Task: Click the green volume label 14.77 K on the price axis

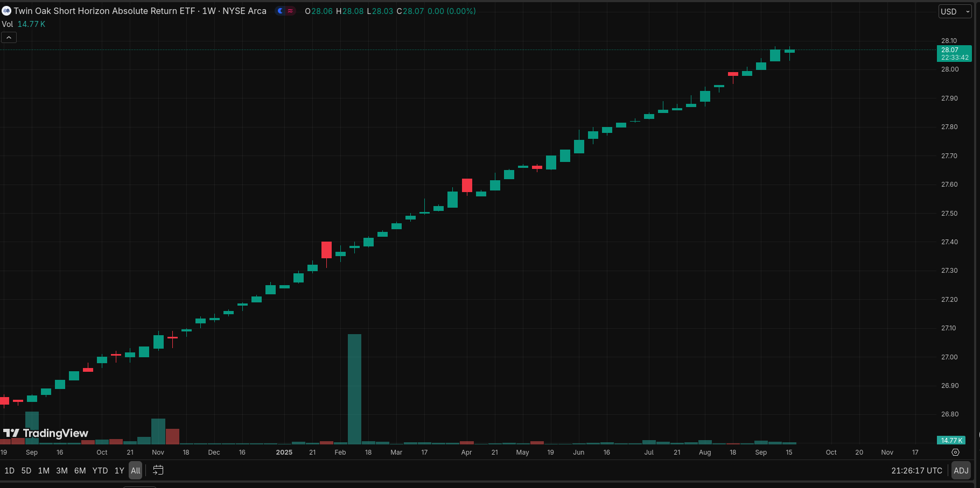Action: (951, 440)
